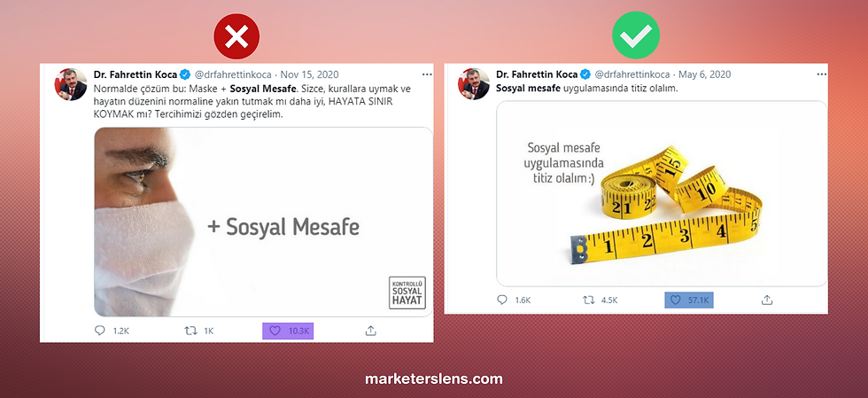Image resolution: width=868 pixels, height=398 pixels.
Task: Open the Dr. Fahrettin Koca name on the Nov 15 tweet
Action: click(x=135, y=74)
